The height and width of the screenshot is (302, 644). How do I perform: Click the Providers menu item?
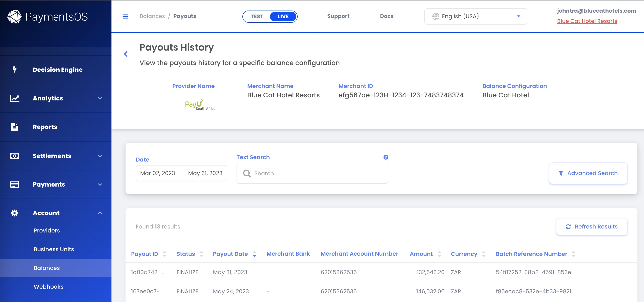point(46,231)
